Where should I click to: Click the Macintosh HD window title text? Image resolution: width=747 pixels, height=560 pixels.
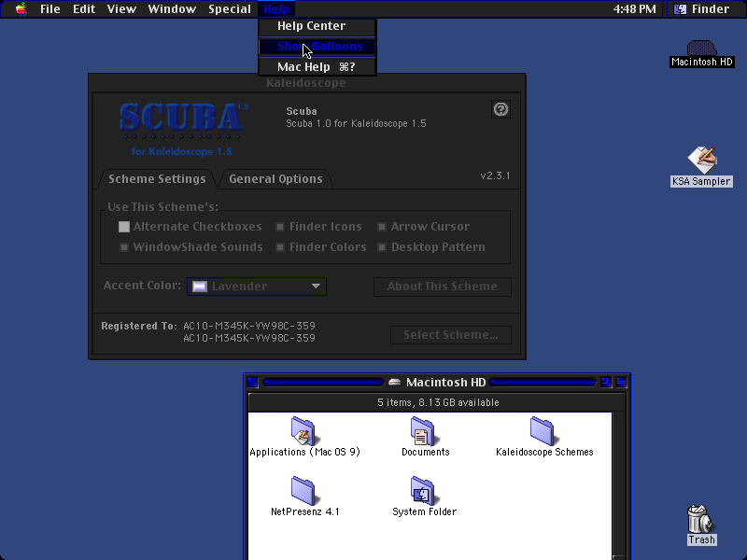click(446, 383)
